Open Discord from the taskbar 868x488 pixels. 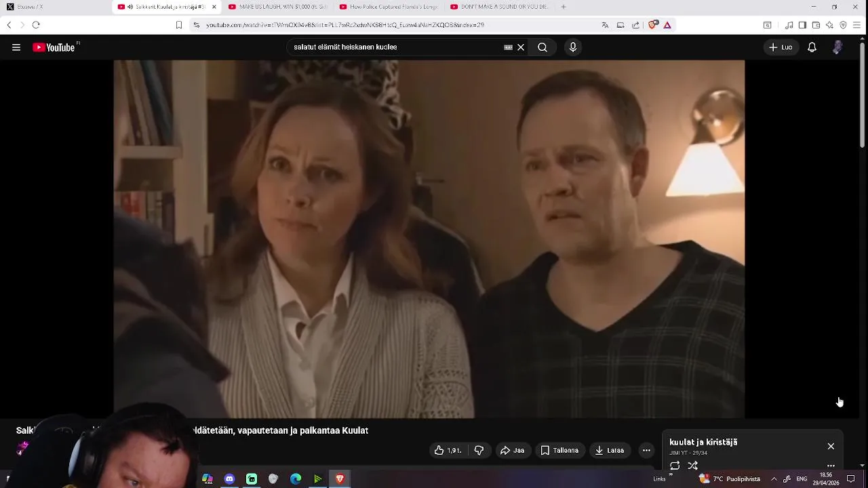[229, 479]
